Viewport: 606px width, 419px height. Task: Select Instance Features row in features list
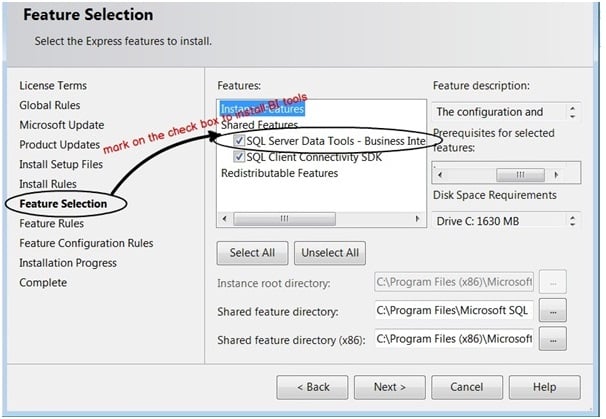tap(262, 109)
